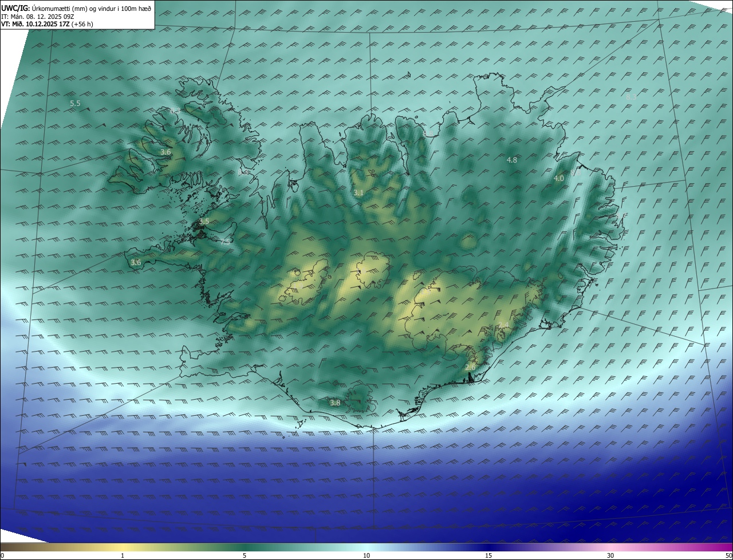
Task: Click the "2.6" value label on the map
Action: coord(471,367)
